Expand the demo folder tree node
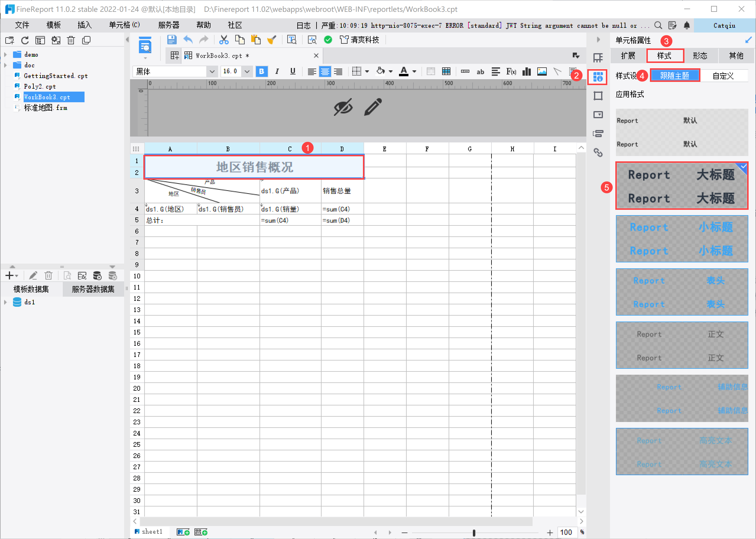Image resolution: width=756 pixels, height=539 pixels. point(5,54)
